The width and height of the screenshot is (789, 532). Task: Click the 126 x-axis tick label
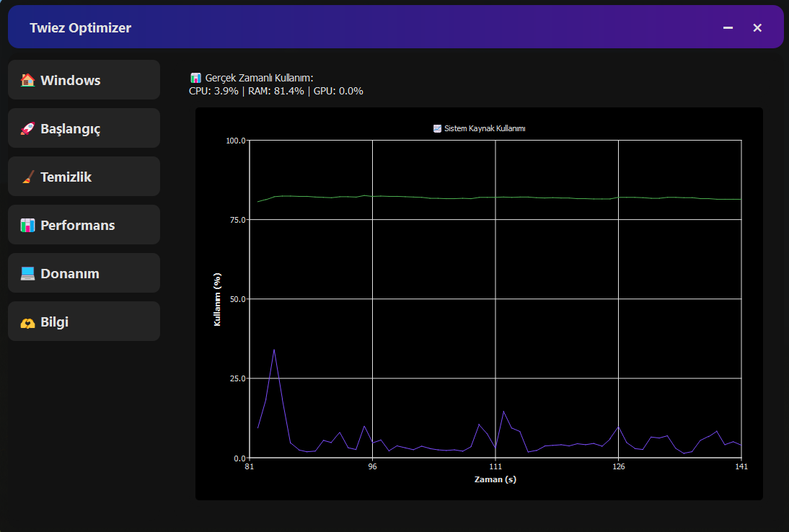(x=618, y=466)
